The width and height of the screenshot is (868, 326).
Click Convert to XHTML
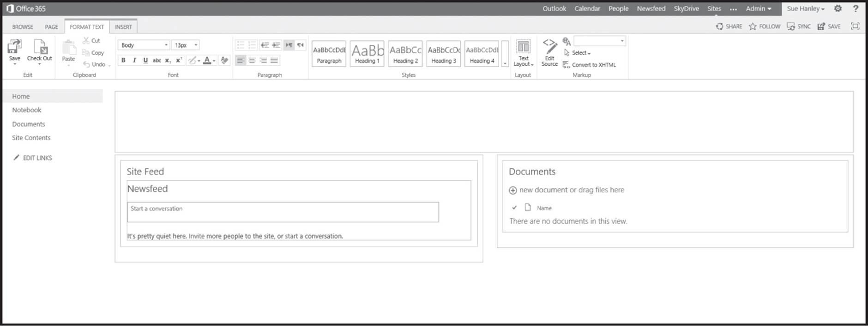point(590,65)
